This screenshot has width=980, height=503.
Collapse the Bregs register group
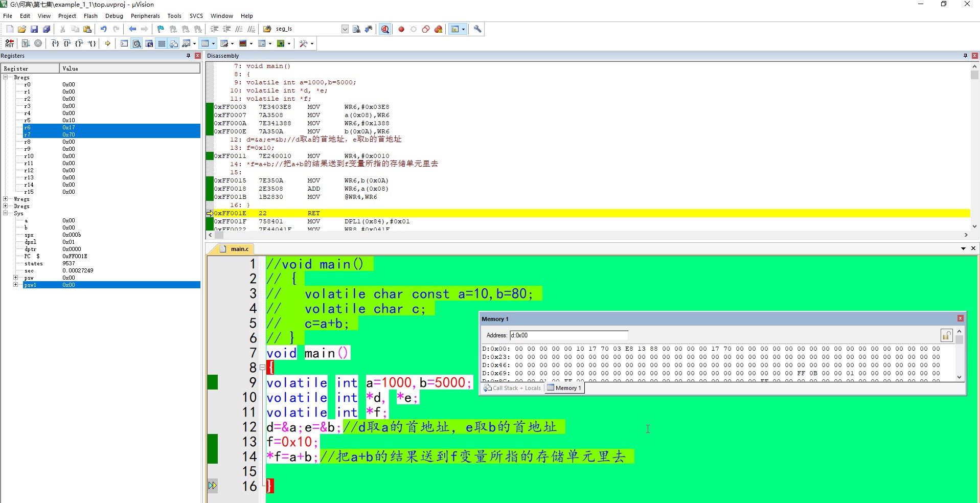(6, 77)
